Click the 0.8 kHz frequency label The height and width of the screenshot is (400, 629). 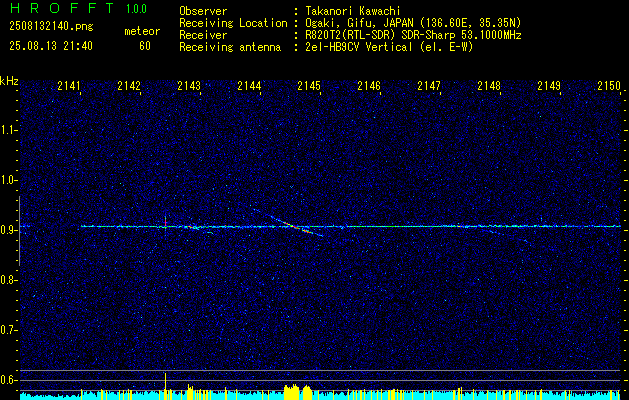(x=8, y=280)
